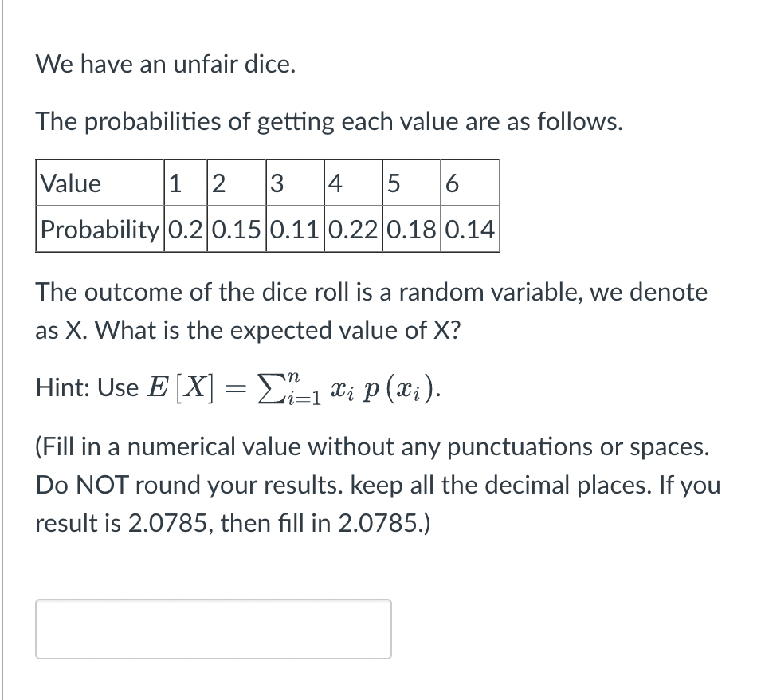This screenshot has width=757, height=700.
Task: Click the probability value 0.14
Action: pyautogui.click(x=470, y=231)
